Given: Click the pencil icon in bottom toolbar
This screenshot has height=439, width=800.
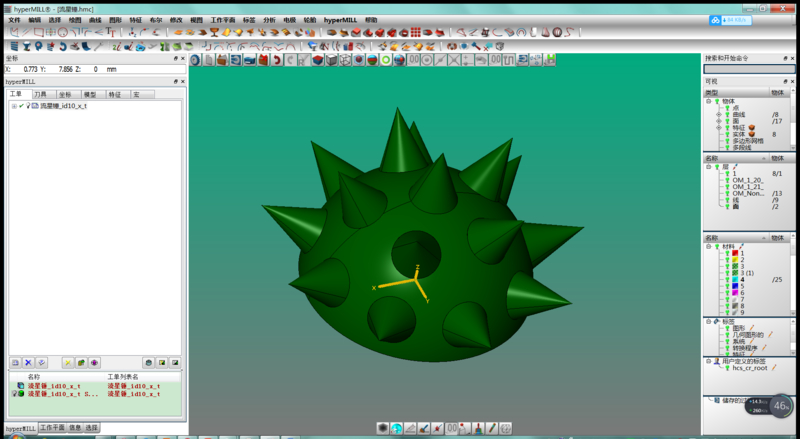Looking at the screenshot, I should [492, 428].
